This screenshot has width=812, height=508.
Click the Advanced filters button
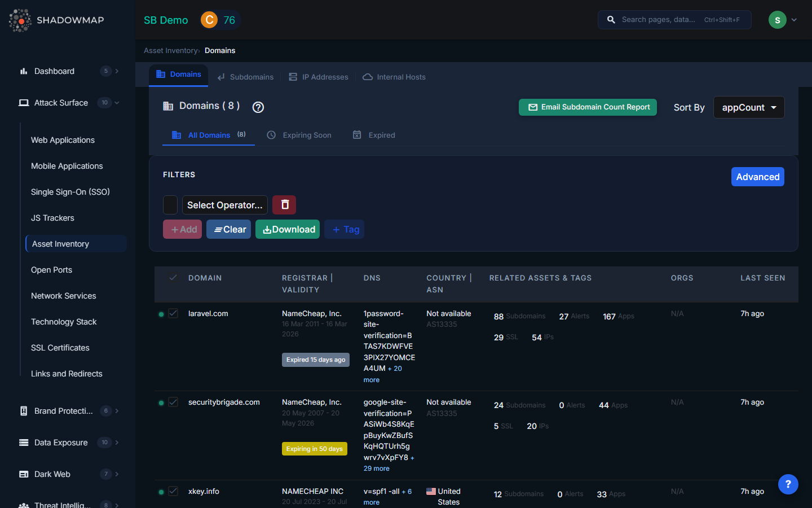[757, 177]
